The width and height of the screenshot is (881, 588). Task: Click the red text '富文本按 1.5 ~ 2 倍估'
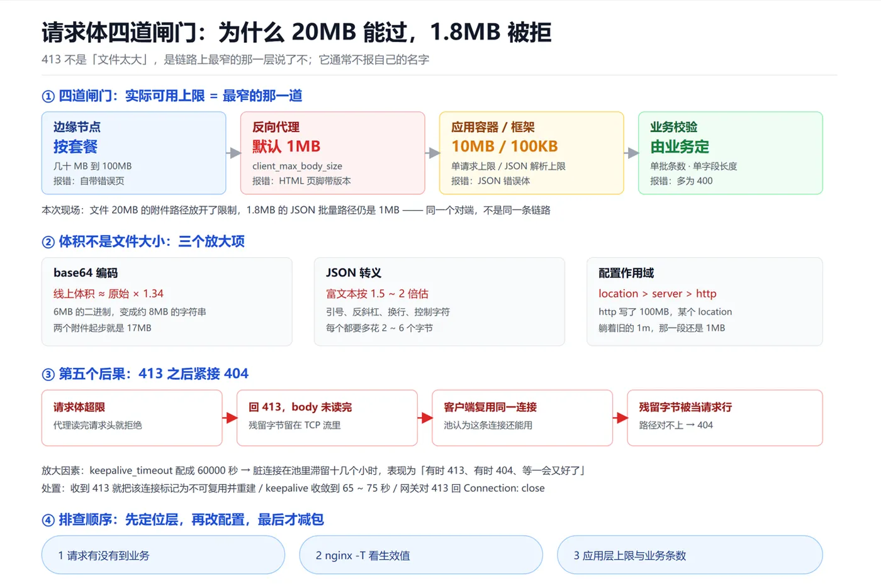377,294
